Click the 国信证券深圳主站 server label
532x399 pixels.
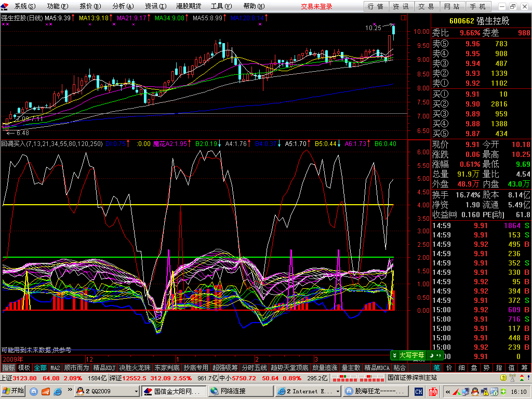click(x=412, y=378)
